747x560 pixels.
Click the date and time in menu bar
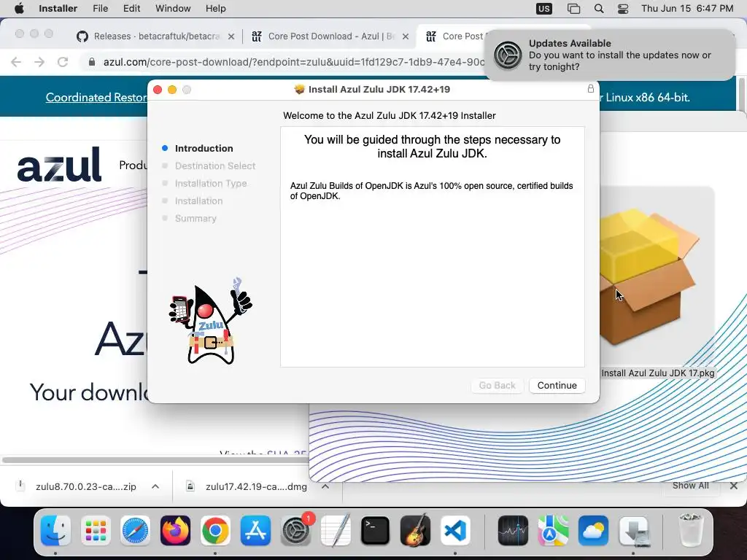pos(687,9)
